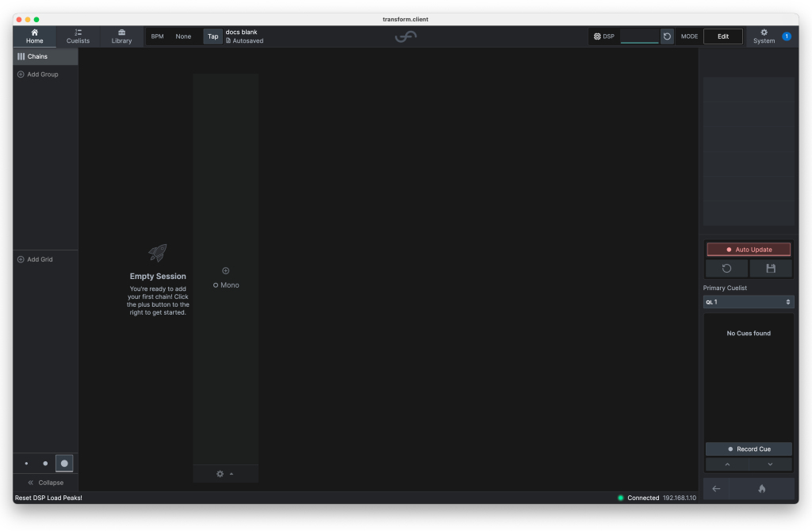
Task: Open the Primary Cuelist QL 1 dropdown
Action: click(749, 302)
